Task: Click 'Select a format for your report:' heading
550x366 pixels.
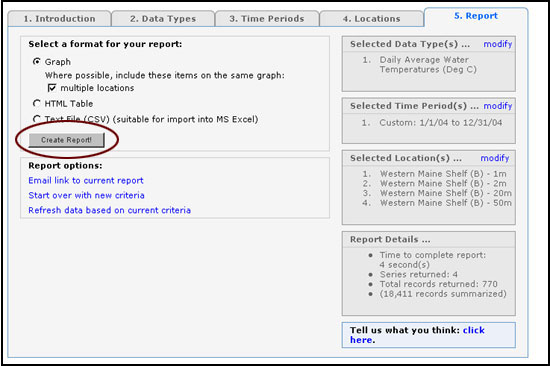Action: pos(105,44)
